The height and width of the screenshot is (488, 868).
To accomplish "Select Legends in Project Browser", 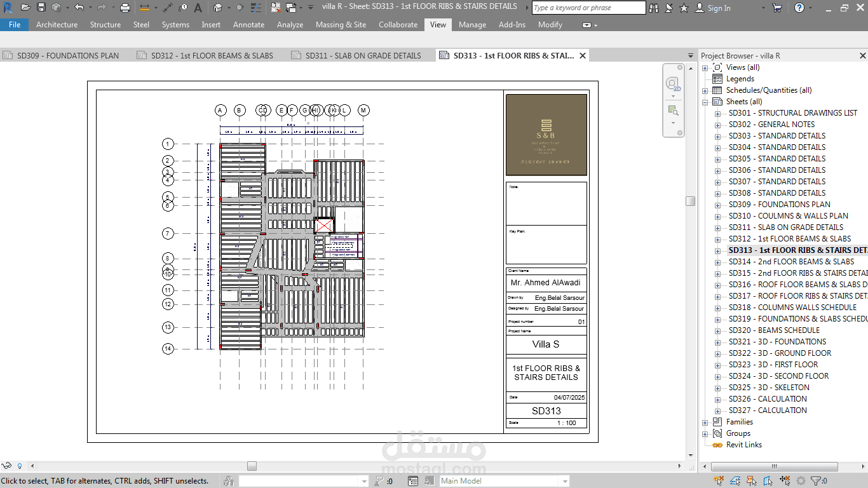I will click(740, 79).
